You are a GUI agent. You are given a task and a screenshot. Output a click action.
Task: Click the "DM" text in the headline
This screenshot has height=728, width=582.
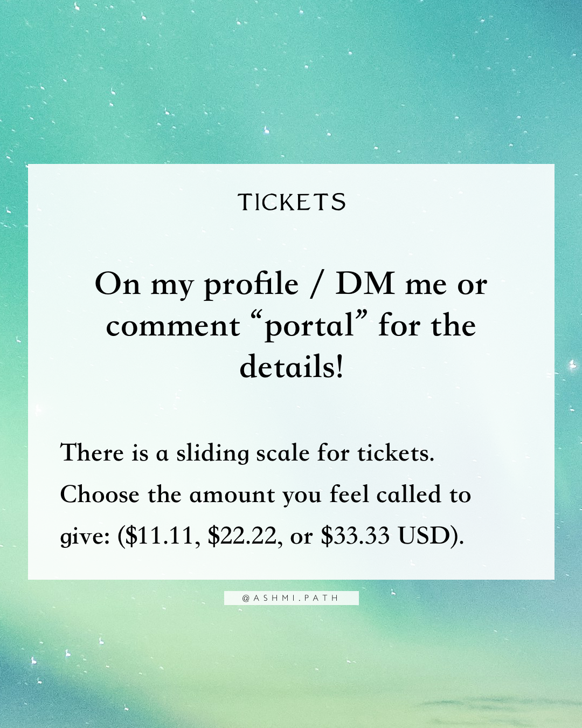(365, 284)
